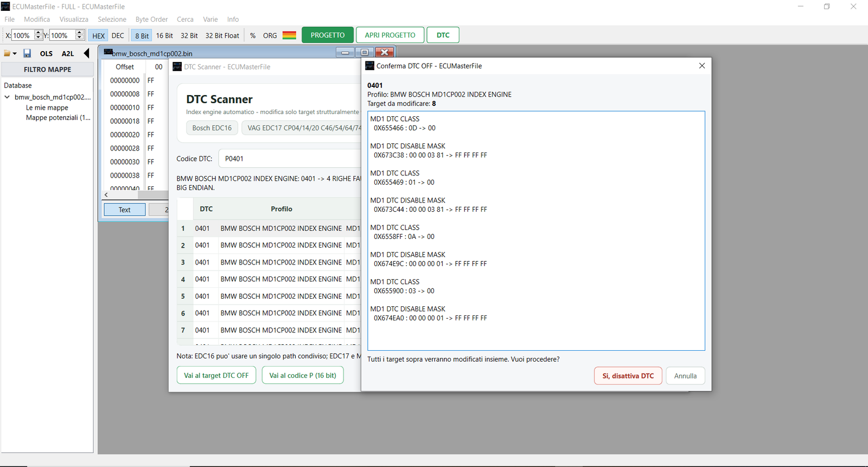Image resolution: width=868 pixels, height=467 pixels.
Task: Open the Selezione menu
Action: [112, 19]
